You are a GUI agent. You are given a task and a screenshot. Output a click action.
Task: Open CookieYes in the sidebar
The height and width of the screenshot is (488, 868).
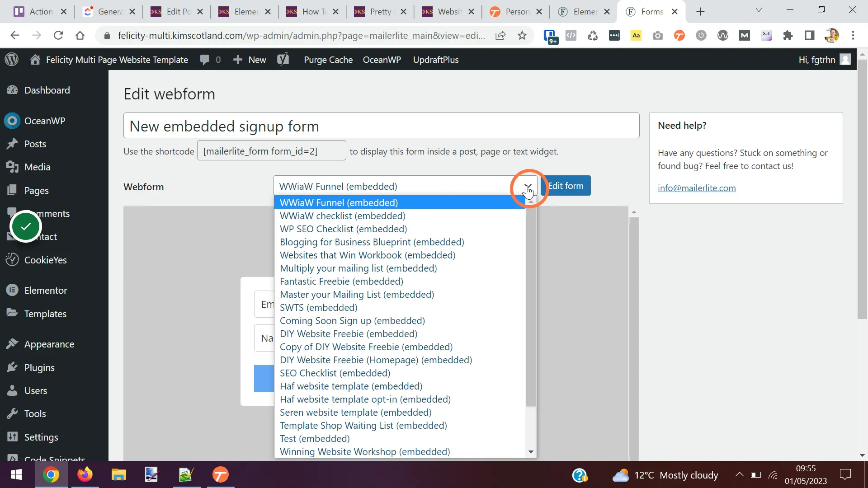pyautogui.click(x=46, y=260)
